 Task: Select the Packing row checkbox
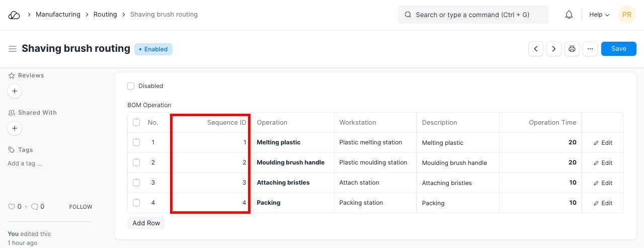point(136,203)
